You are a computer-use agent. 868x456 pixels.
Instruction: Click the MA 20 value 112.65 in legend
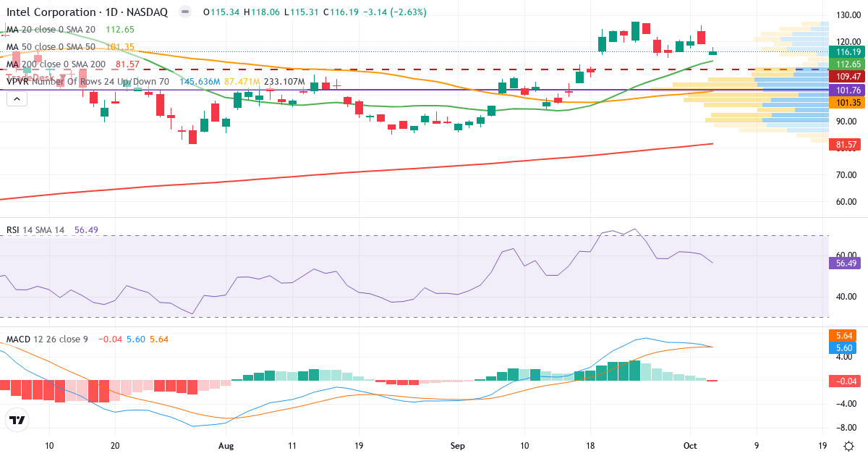(x=120, y=30)
